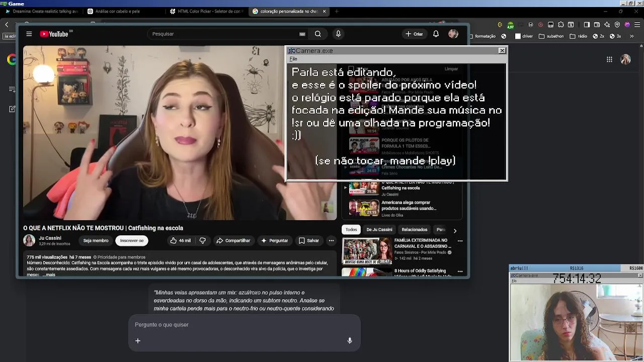The width and height of the screenshot is (644, 362).
Task: Like the video showing 46 mil
Action: coord(180,241)
